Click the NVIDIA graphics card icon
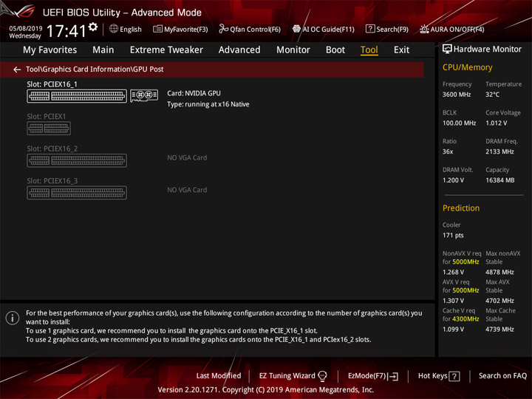Viewport: 532px width, 399px height. tap(144, 95)
